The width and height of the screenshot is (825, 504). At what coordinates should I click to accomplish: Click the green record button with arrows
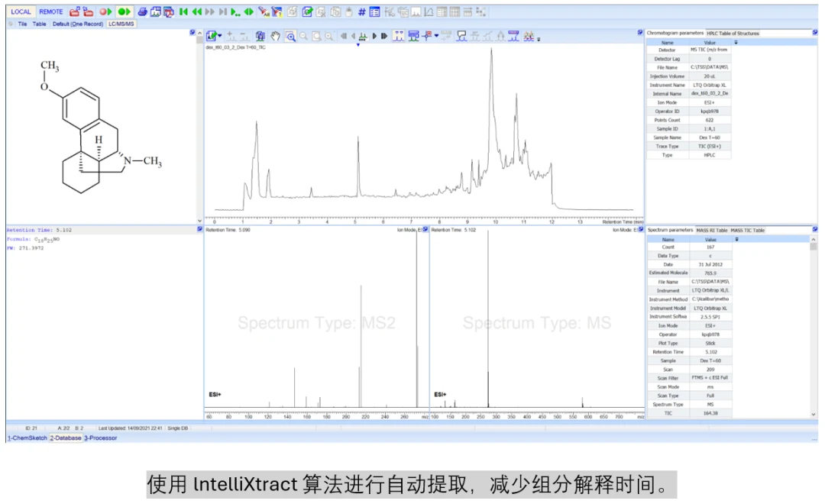pyautogui.click(x=125, y=11)
